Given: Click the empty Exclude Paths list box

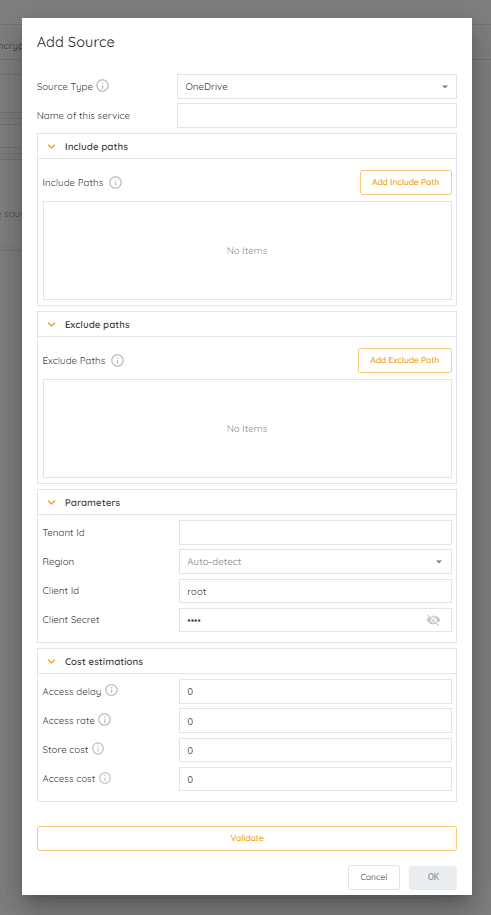Looking at the screenshot, I should [x=247, y=428].
